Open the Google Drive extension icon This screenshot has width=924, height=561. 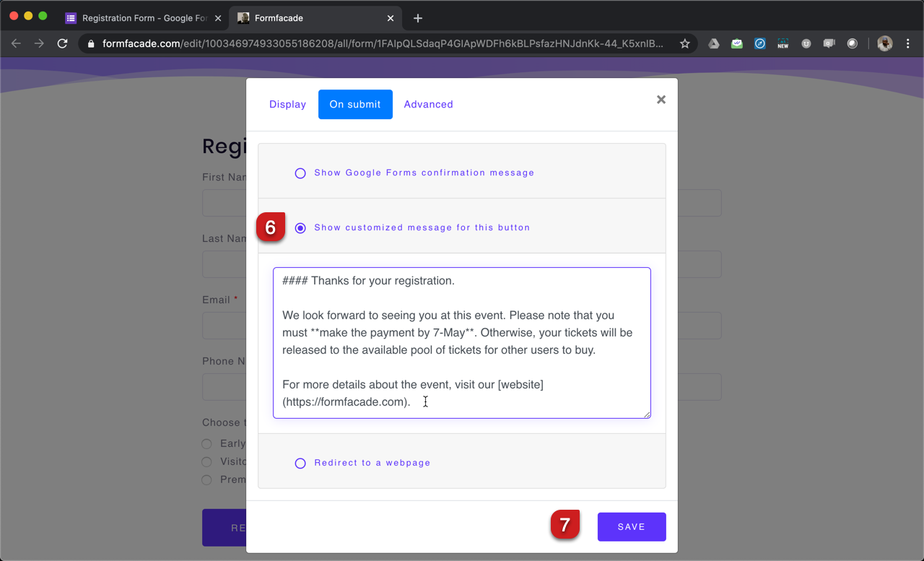pyautogui.click(x=713, y=44)
